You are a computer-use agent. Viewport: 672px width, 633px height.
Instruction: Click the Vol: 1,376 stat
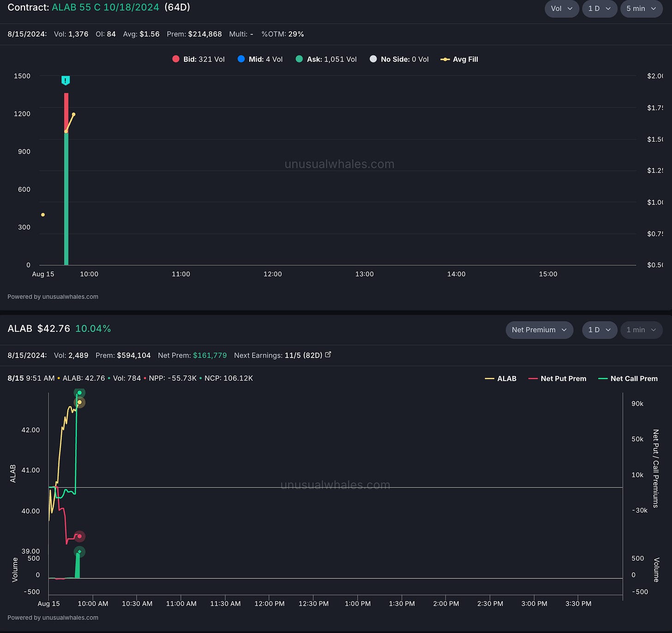(x=71, y=34)
